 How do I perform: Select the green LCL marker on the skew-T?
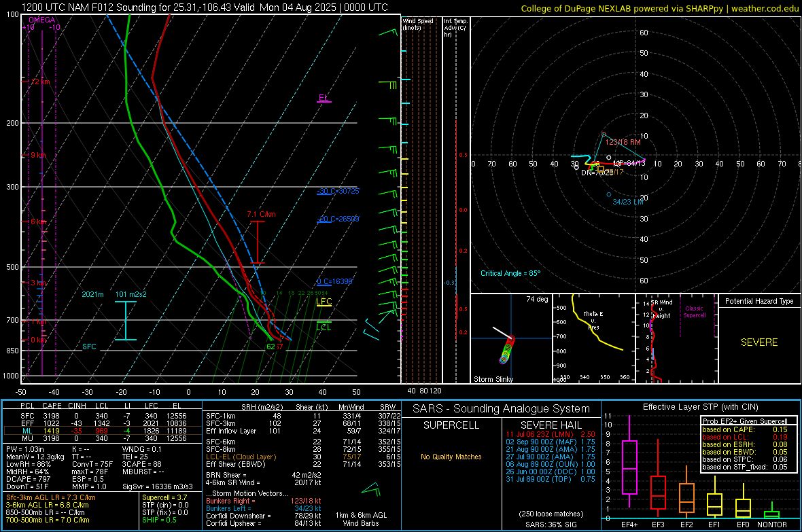(324, 327)
